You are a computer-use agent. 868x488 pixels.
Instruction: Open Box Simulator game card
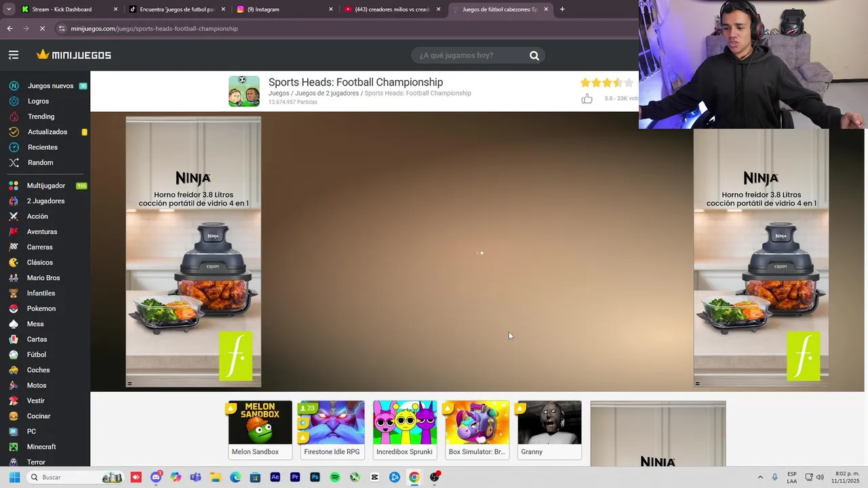tap(477, 430)
